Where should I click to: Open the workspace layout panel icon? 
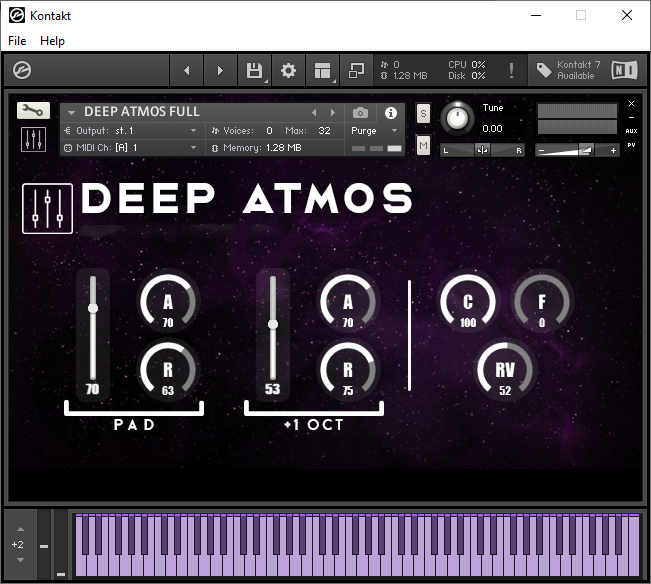click(323, 70)
